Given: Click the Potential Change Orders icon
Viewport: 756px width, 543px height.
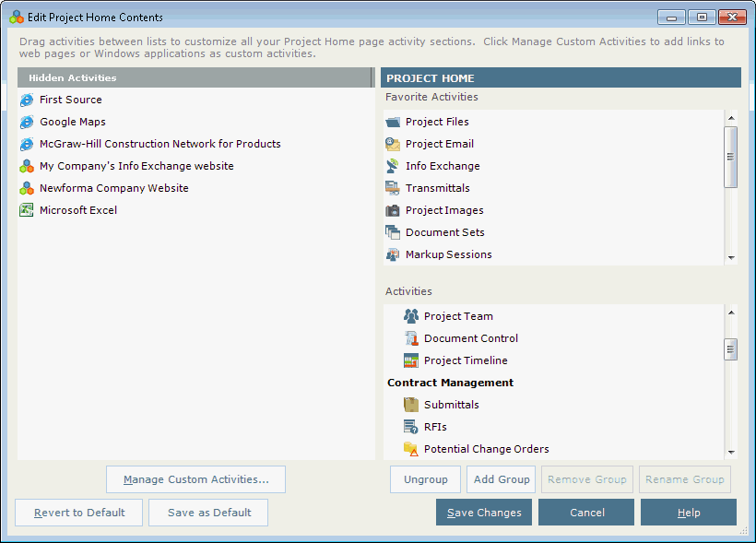Looking at the screenshot, I should 411,449.
